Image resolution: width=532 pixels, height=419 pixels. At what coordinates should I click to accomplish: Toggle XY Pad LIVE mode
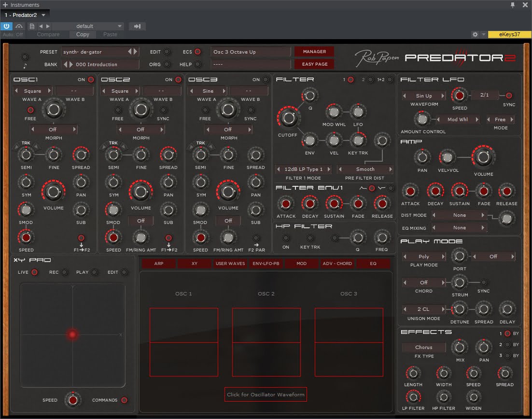pos(35,272)
